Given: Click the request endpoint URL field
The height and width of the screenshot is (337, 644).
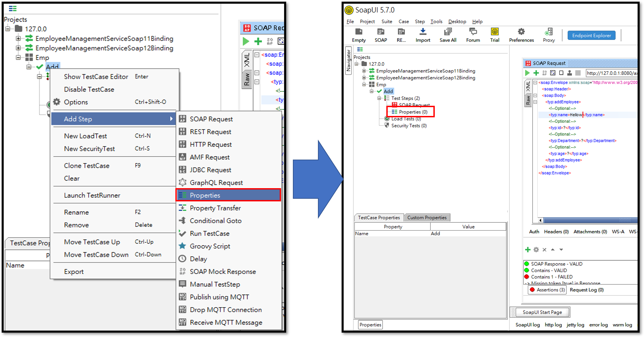Looking at the screenshot, I should 611,73.
